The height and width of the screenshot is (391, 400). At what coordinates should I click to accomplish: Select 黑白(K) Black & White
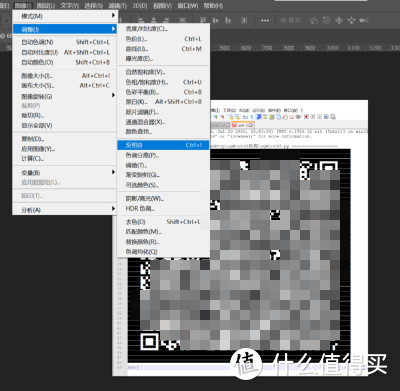coord(163,102)
